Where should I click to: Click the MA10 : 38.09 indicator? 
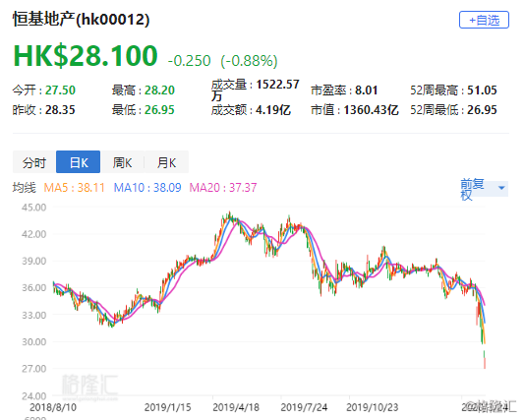(147, 188)
